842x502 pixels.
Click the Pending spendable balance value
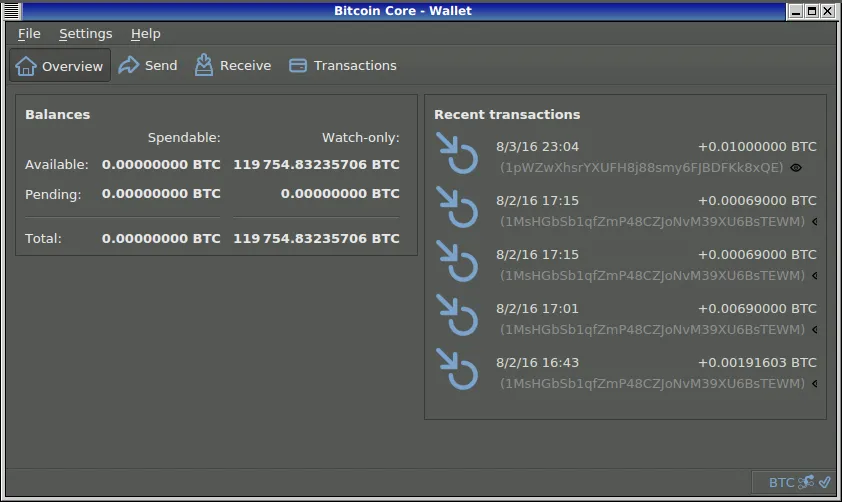point(161,193)
